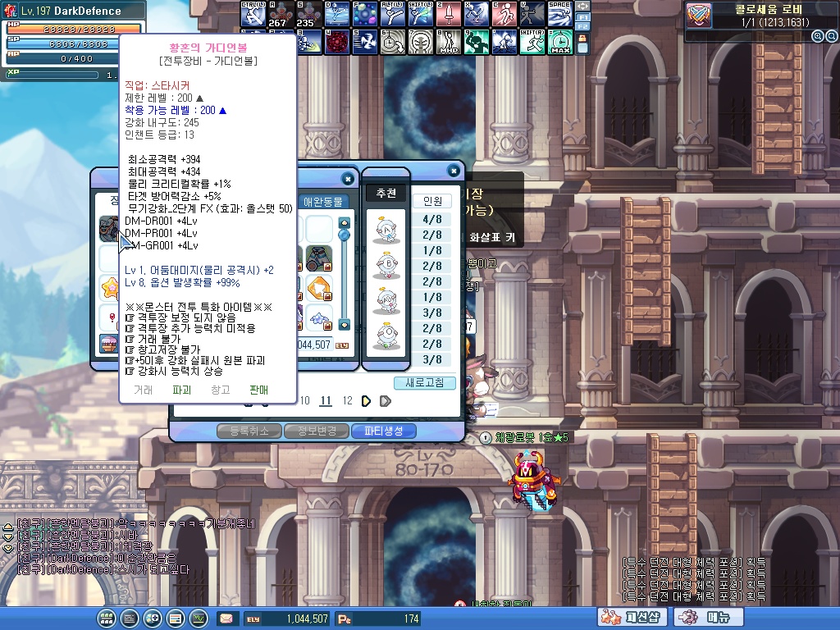Screen dimensions: 840x630
Task: Trigger the F key gem orb skill
Action: pyautogui.click(x=365, y=14)
